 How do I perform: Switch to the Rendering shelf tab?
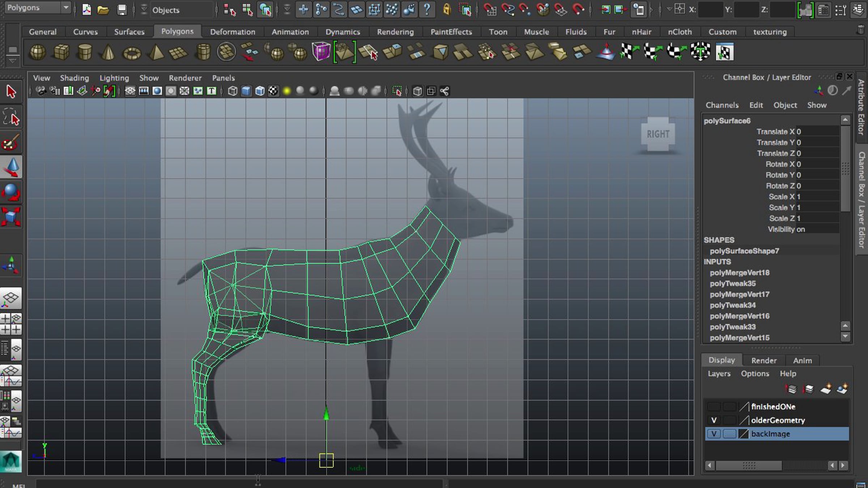point(395,32)
